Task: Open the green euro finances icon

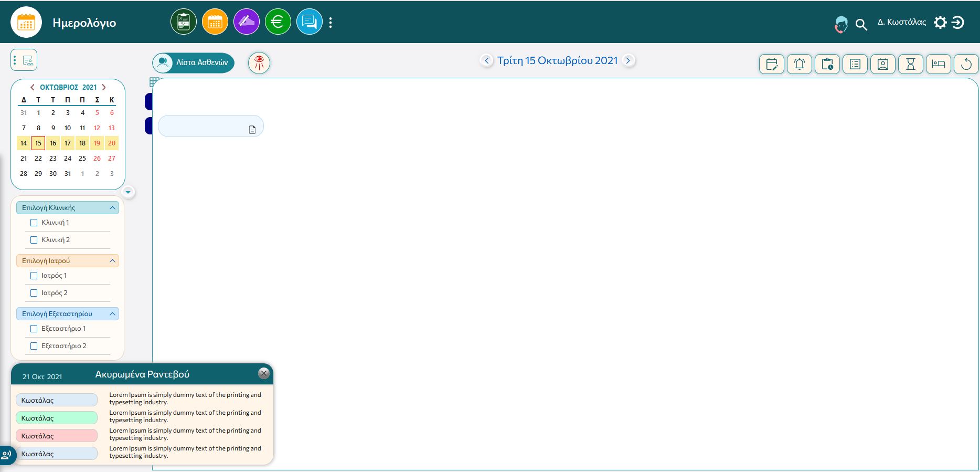Action: pos(278,22)
